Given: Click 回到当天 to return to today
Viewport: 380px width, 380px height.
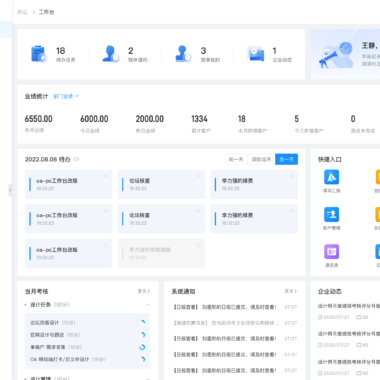Looking at the screenshot, I should 261,159.
